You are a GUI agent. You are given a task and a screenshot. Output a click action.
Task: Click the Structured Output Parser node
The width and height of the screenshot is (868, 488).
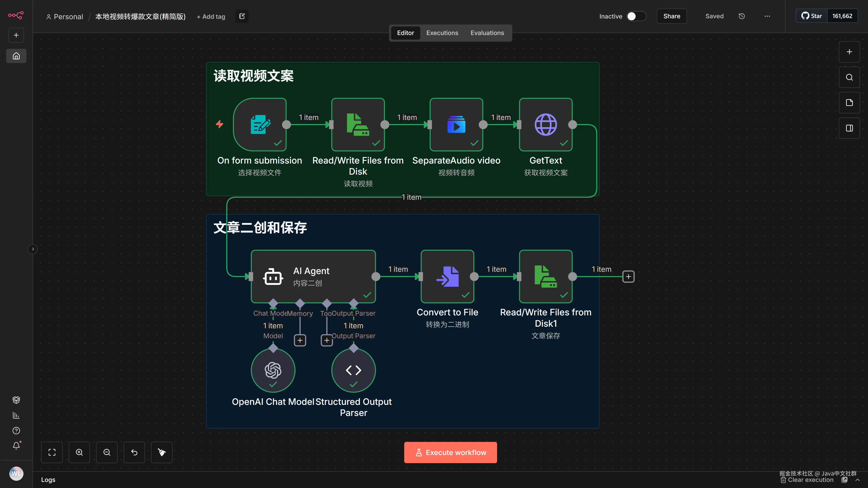(354, 370)
